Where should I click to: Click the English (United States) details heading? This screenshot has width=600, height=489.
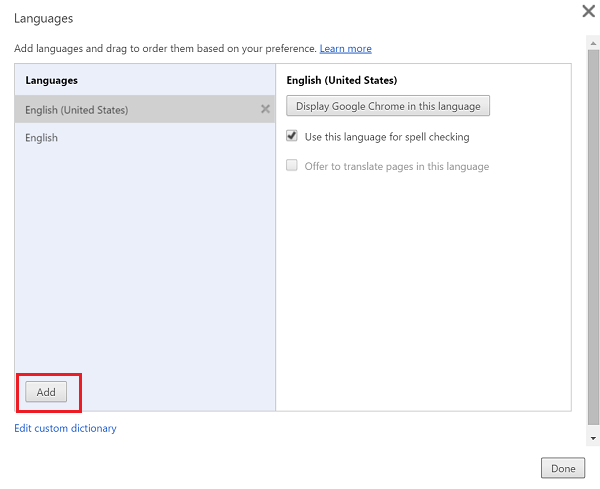click(342, 80)
